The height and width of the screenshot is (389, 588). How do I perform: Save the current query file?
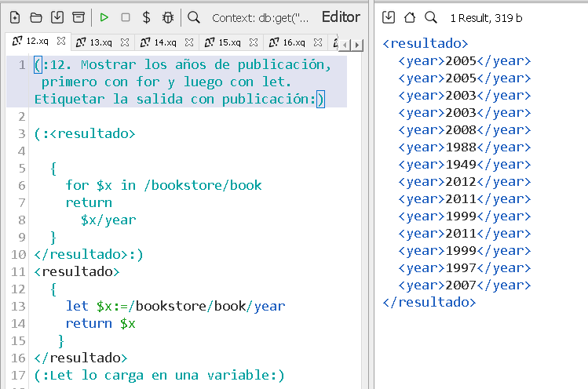point(57,17)
